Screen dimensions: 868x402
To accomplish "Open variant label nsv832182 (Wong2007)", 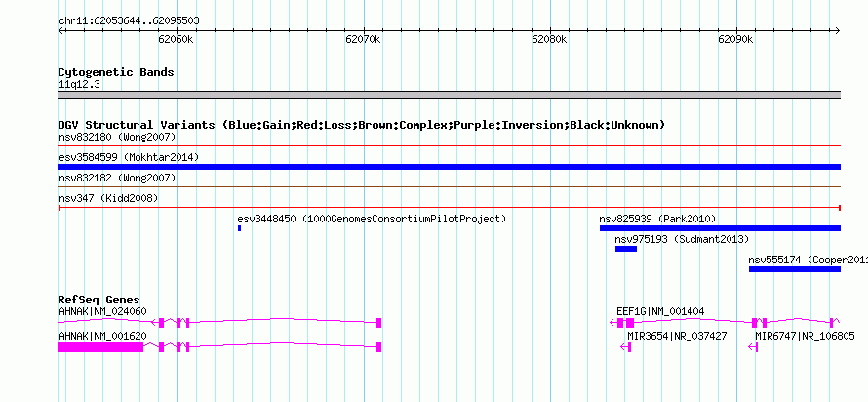I will (x=117, y=178).
